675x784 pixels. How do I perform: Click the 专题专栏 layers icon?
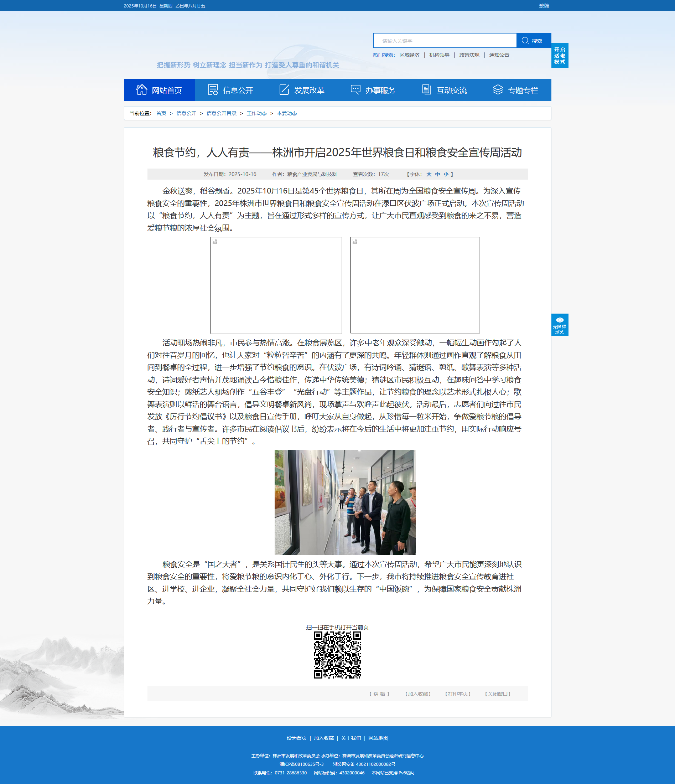tap(498, 90)
